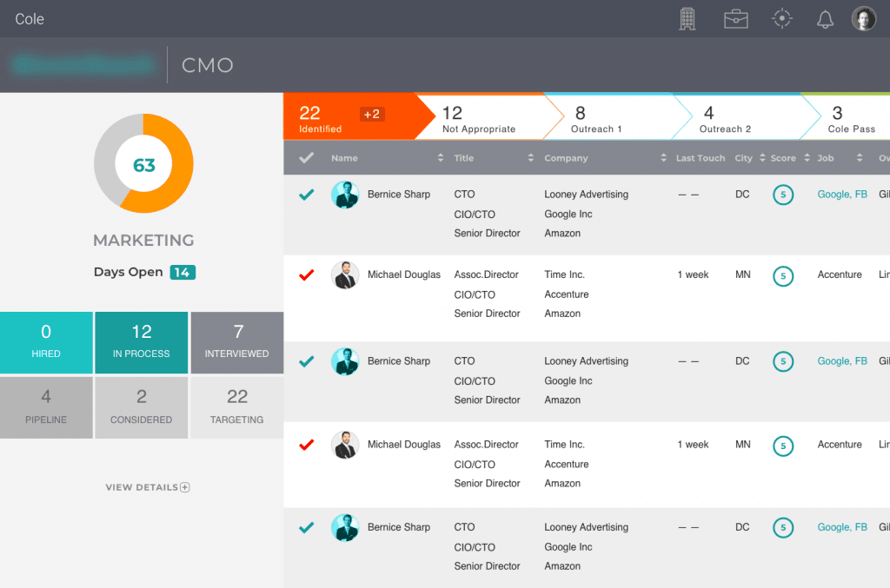Switch to 8 Outreach 1 stage
This screenshot has width=890, height=588.
click(618, 116)
